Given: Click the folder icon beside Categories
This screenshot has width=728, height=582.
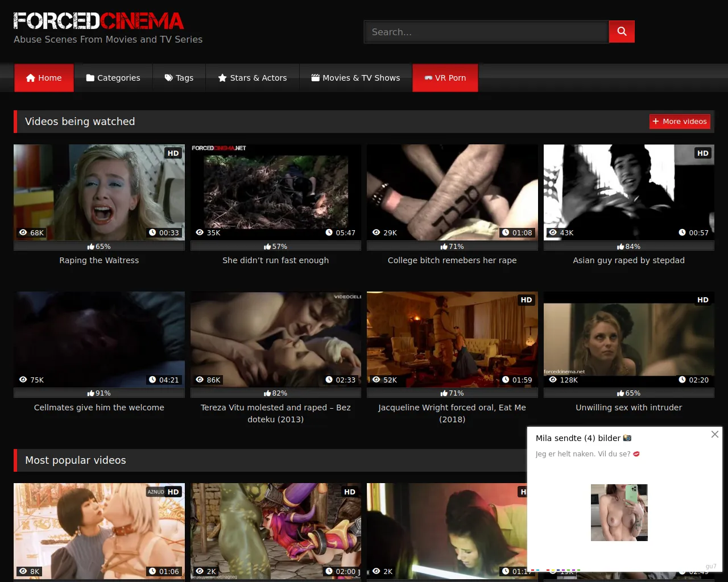Looking at the screenshot, I should pos(90,78).
